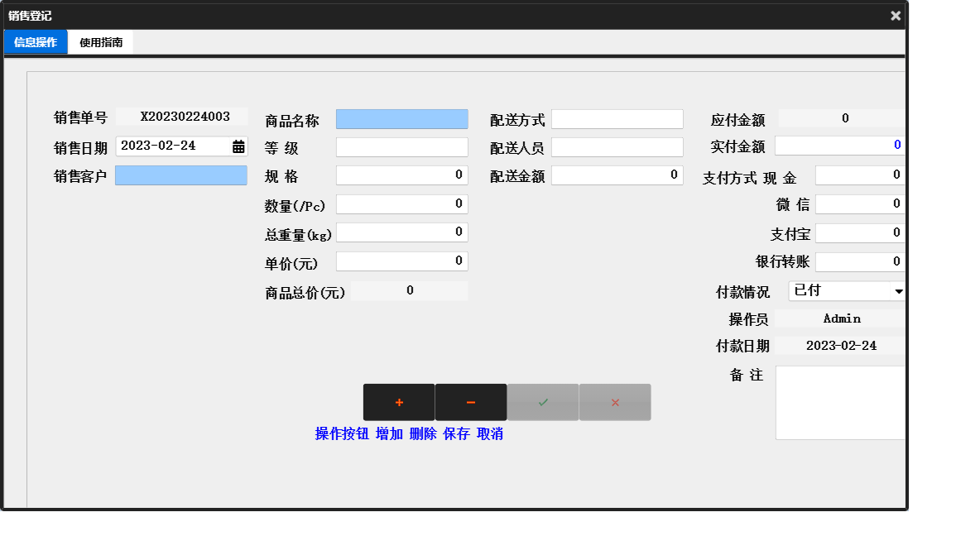Click the orange minus delete record icon
Image resolution: width=980 pixels, height=560 pixels.
pyautogui.click(x=470, y=401)
